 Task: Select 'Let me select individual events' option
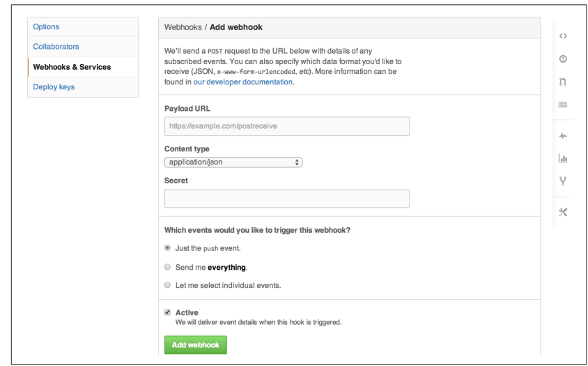(168, 285)
